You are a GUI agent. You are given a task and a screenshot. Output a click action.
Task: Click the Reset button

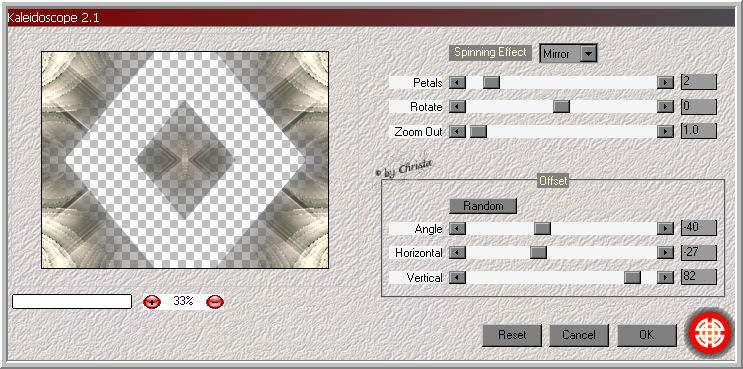[x=512, y=335]
